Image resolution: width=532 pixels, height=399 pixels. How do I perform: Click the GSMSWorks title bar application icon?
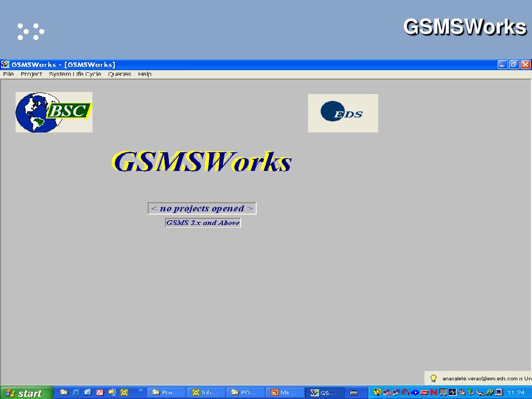pos(5,64)
